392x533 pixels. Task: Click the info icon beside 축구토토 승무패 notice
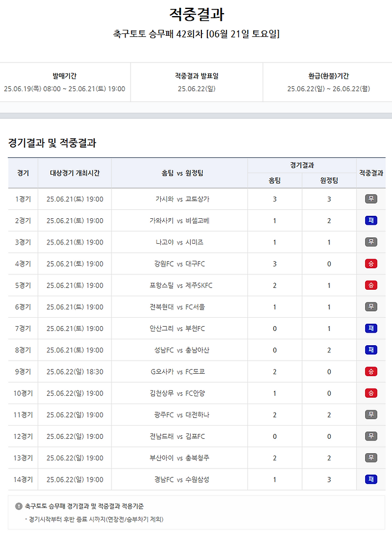click(18, 506)
